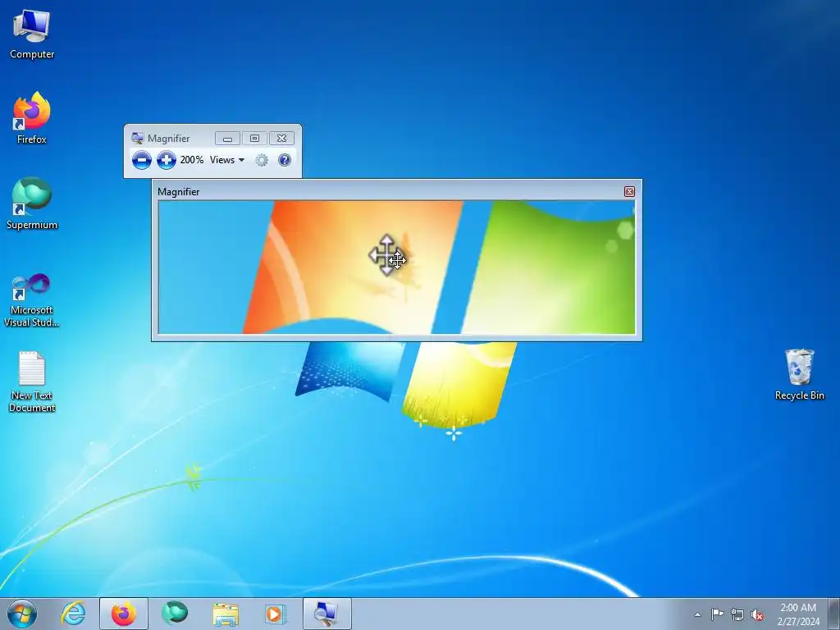840x630 pixels.
Task: Launch Internet Explorer from the taskbar
Action: (x=73, y=614)
